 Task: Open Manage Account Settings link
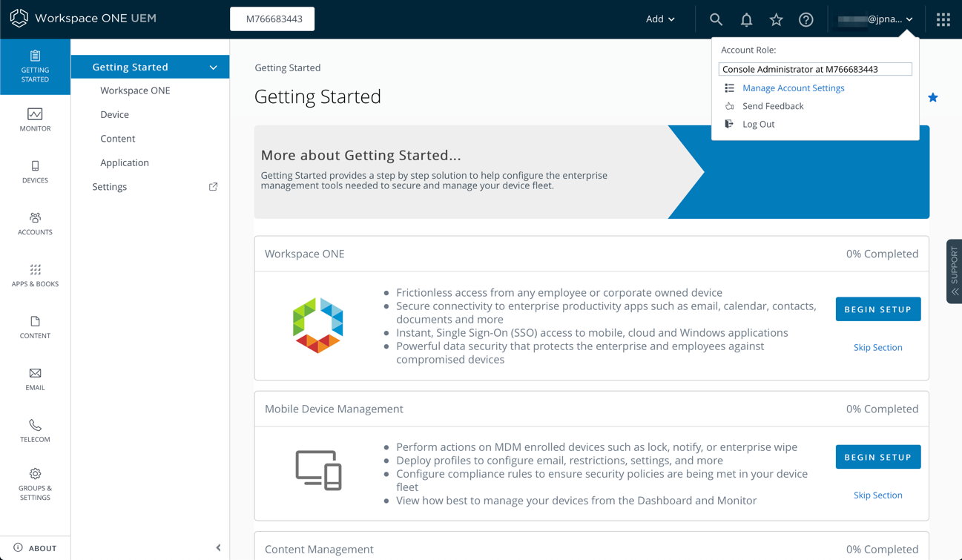(x=793, y=88)
